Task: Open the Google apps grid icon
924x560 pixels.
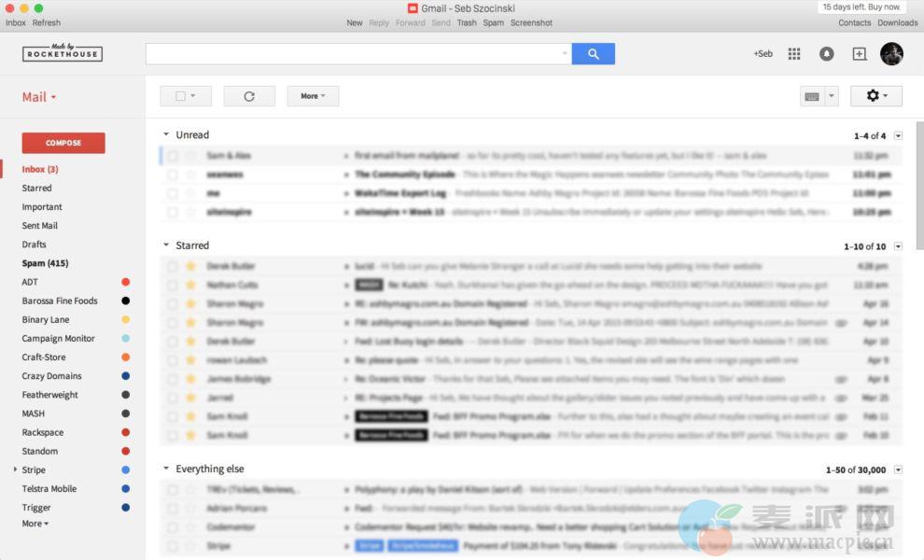Action: tap(794, 54)
